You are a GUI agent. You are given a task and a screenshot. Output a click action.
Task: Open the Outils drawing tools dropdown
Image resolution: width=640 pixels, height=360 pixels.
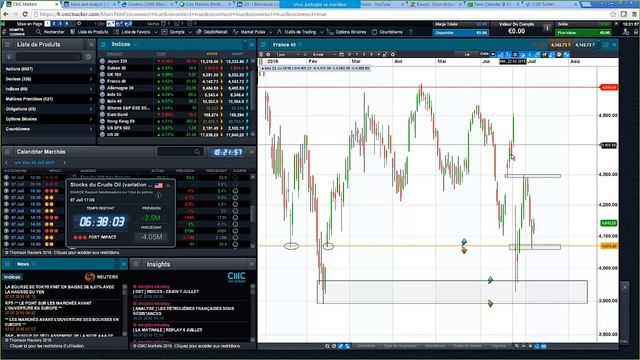coord(487,54)
